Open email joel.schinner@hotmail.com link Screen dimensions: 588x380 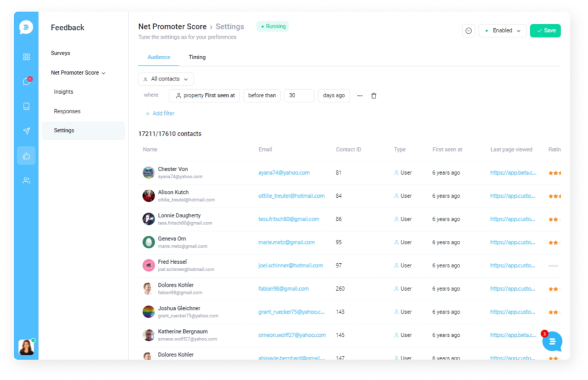(291, 266)
